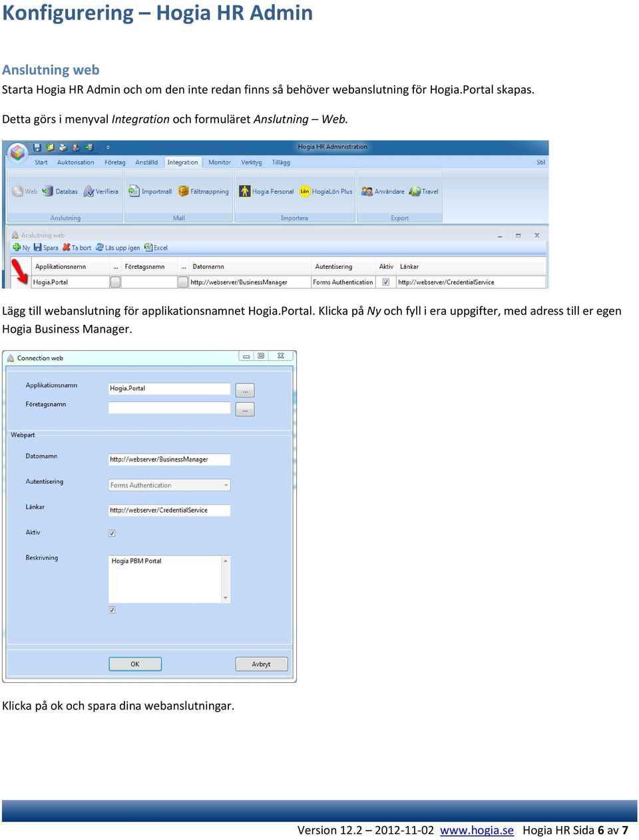Select the Forms Authentication grid cell
639x840 pixels.
[343, 282]
